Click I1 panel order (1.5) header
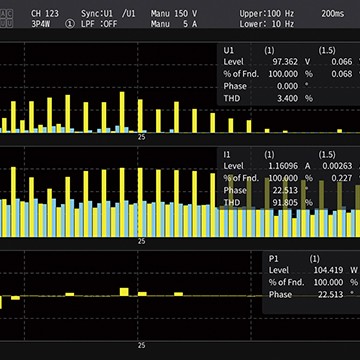This screenshot has width=360, height=360. click(327, 155)
